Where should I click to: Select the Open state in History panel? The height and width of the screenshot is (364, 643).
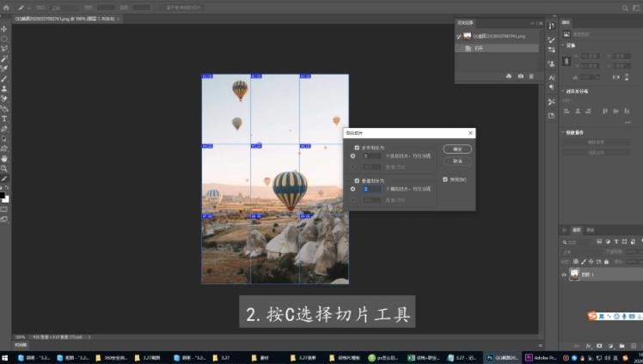tap(497, 48)
